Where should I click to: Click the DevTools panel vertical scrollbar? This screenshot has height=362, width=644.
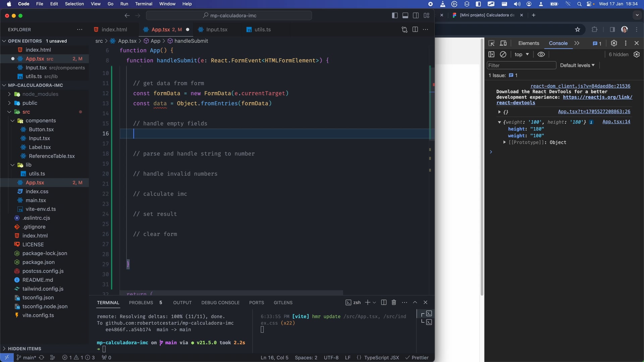pyautogui.click(x=482, y=168)
